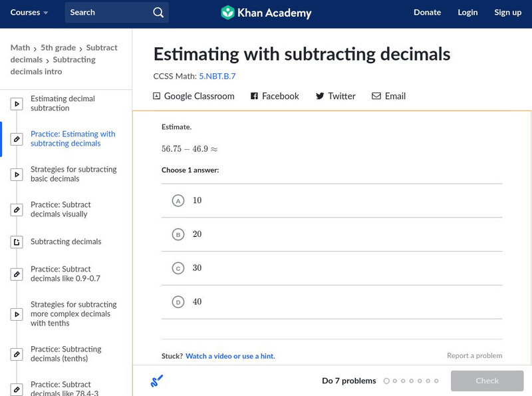Screen dimensions: 532x396
Task: Choose answer option D: 40
Action: (x=178, y=302)
